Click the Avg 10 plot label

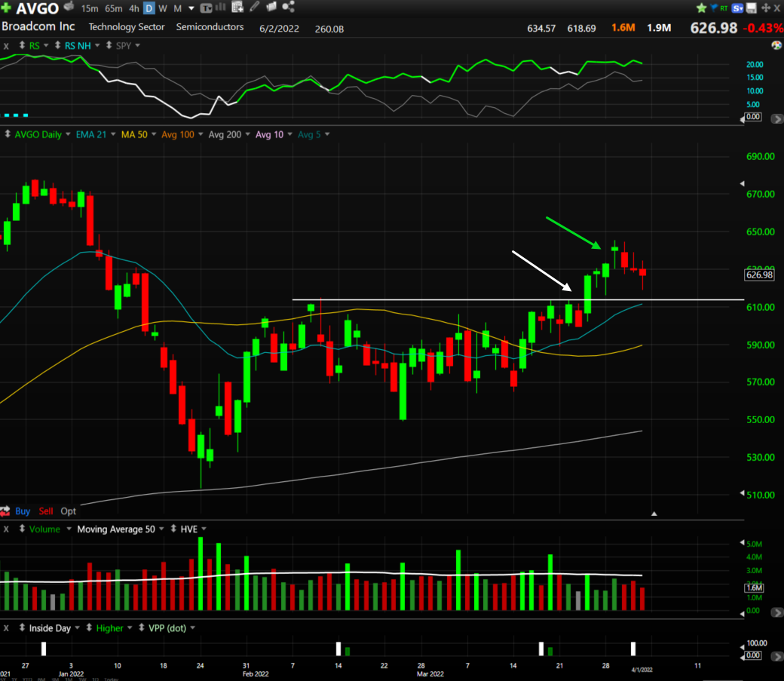coord(270,134)
